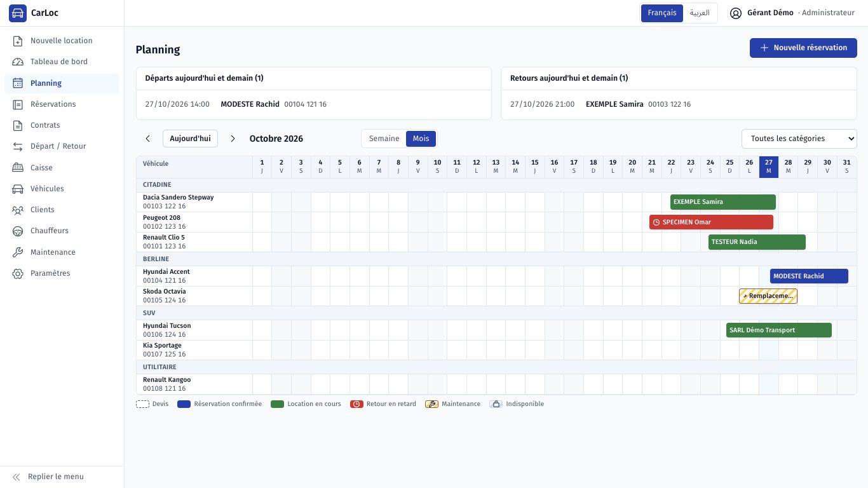Switch calendar to Semaine view
868x488 pixels.
click(384, 139)
